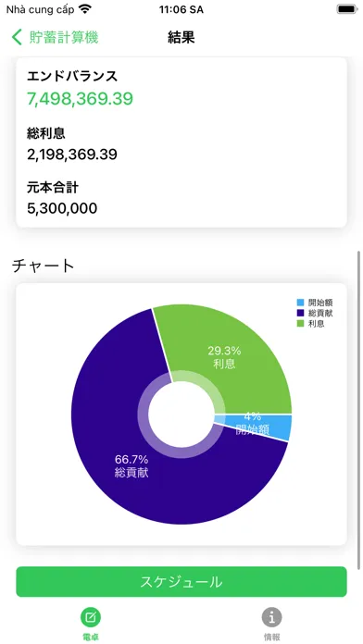This screenshot has height=644, width=363.
Task: Click the vertical scrollbar indicator
Action: point(359,410)
